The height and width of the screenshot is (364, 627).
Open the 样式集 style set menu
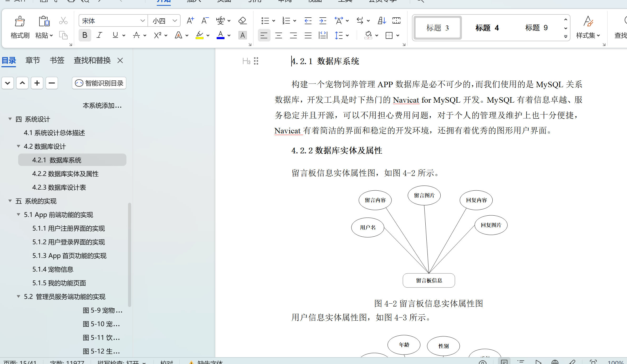588,35
